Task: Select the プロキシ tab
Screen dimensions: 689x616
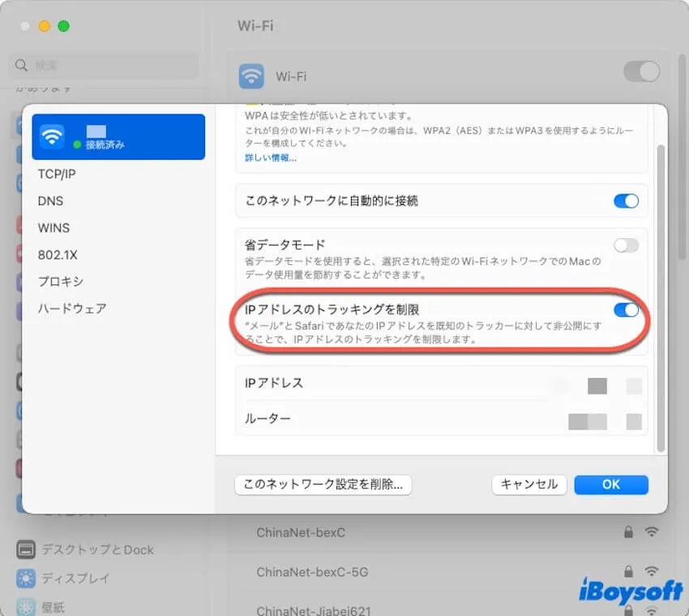Action: coord(61,281)
